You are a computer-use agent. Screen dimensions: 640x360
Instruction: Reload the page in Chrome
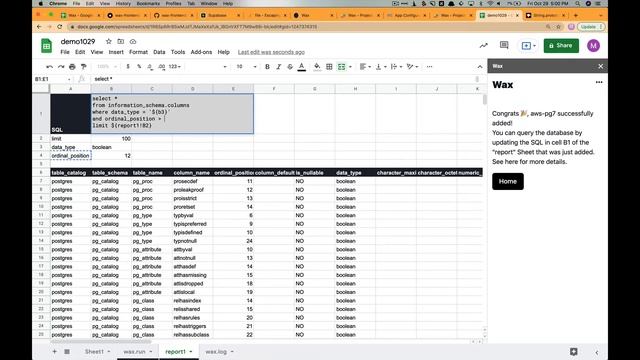60,27
